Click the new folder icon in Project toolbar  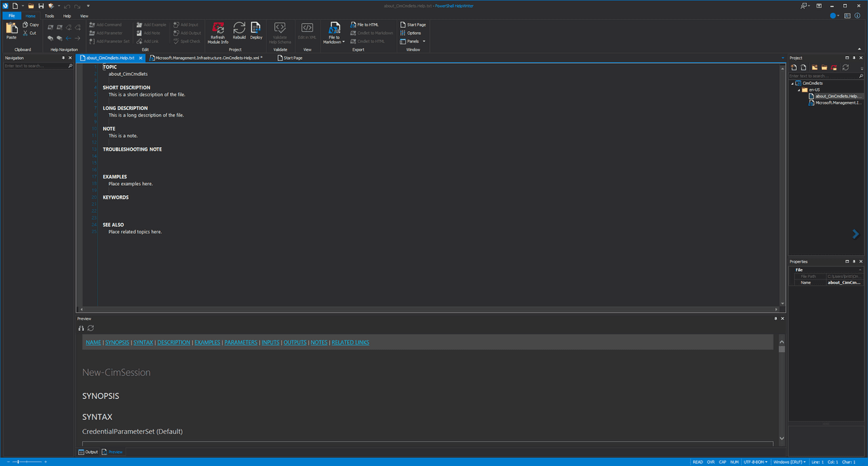[814, 67]
